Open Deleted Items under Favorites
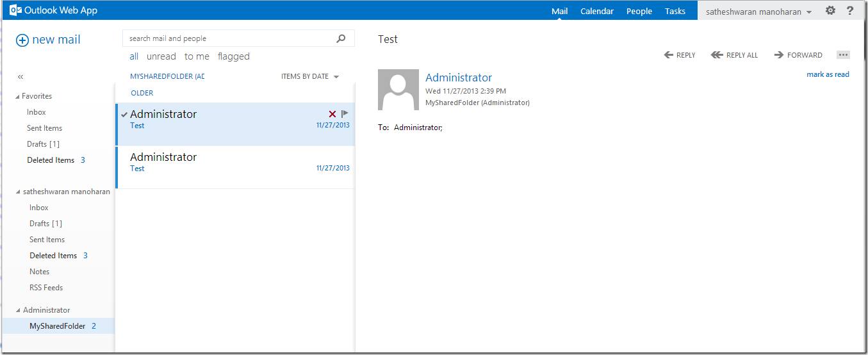Viewport: 868px width, 355px height. pyautogui.click(x=51, y=160)
